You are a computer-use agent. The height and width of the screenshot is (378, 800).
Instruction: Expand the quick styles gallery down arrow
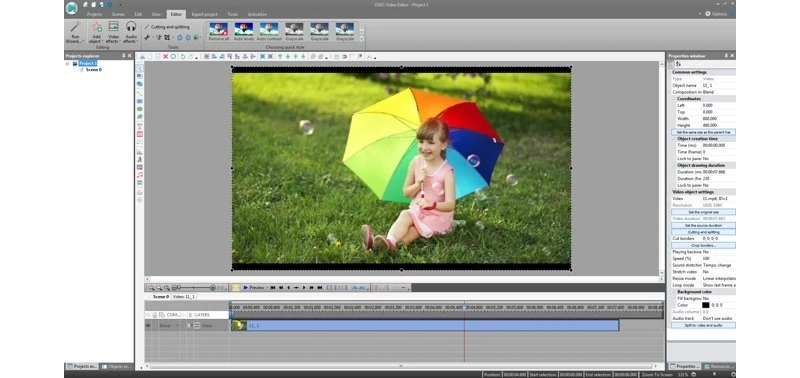(x=362, y=39)
